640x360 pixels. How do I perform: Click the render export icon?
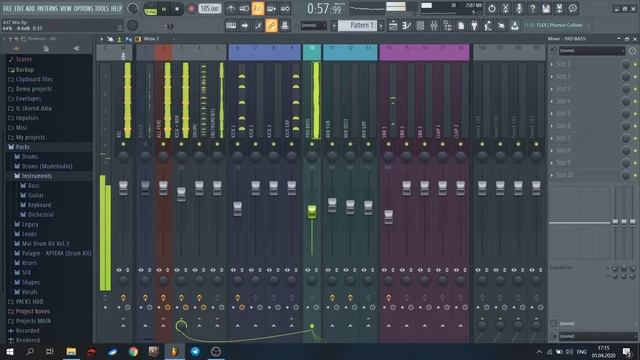pos(559,9)
